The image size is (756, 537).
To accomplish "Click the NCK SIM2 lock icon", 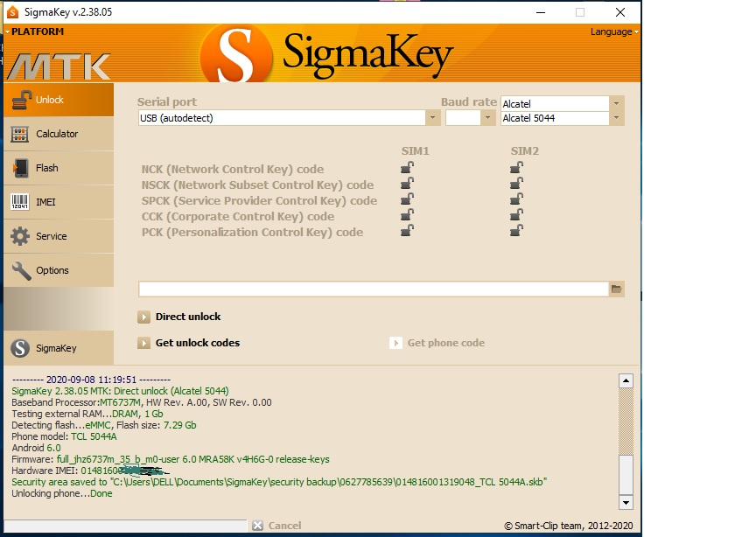I will 516,168.
